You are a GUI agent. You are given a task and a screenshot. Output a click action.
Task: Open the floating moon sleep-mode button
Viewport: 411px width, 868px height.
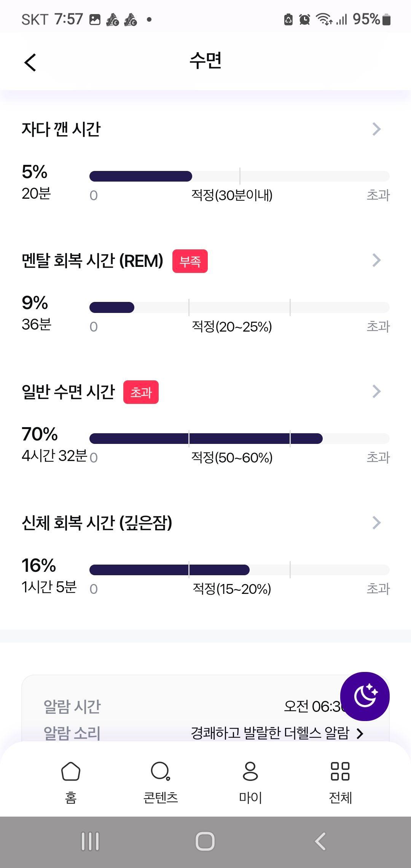pos(365,696)
